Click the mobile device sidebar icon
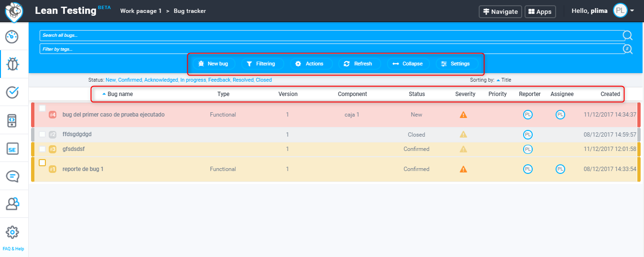Viewport: 644px width, 257px height. 12,120
